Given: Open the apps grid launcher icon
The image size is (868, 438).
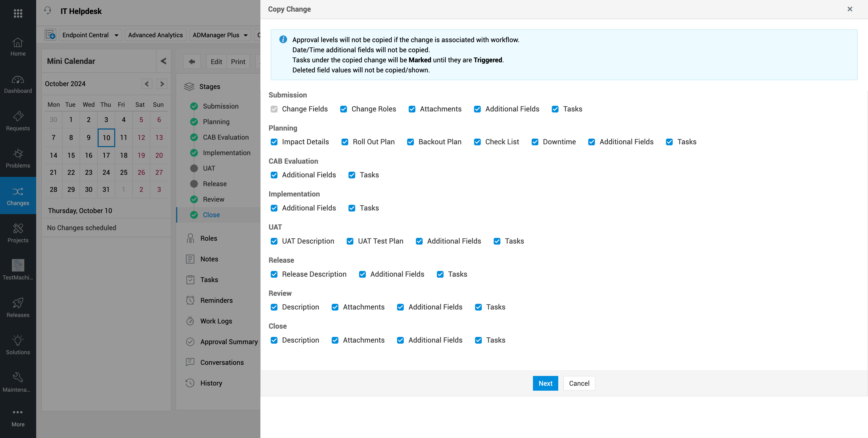Looking at the screenshot, I should (18, 13).
